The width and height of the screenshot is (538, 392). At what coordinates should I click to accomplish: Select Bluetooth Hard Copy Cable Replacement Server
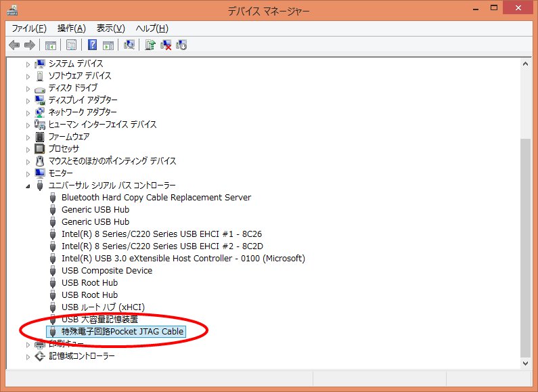156,197
